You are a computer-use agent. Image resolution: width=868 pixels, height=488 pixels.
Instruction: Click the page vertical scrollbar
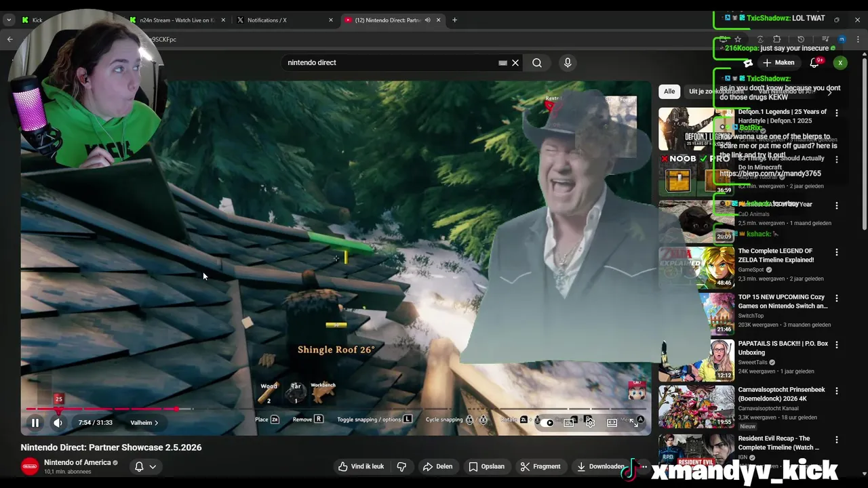click(864, 142)
